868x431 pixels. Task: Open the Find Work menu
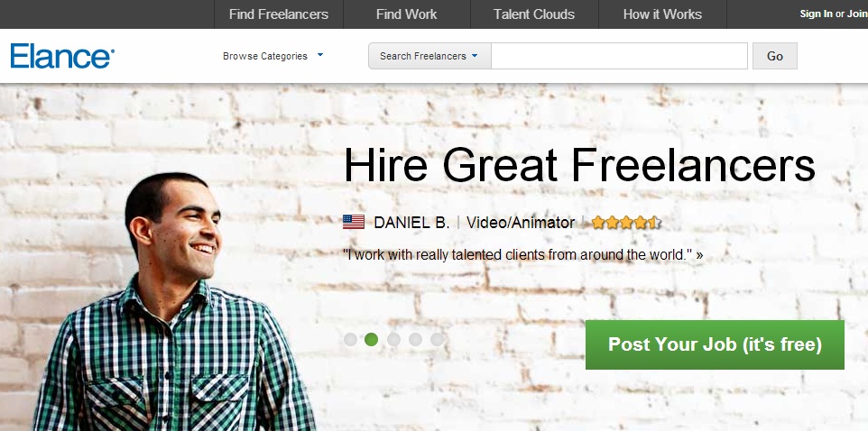tap(406, 14)
